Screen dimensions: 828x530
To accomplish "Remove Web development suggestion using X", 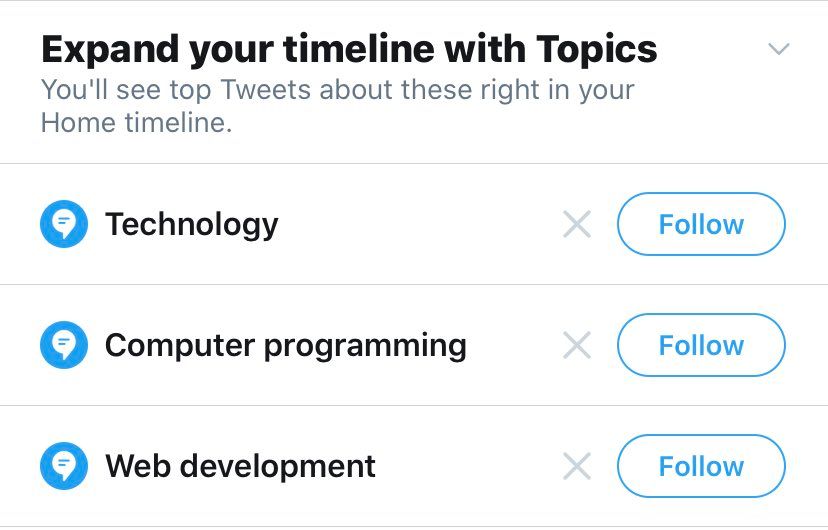I will pyautogui.click(x=577, y=466).
